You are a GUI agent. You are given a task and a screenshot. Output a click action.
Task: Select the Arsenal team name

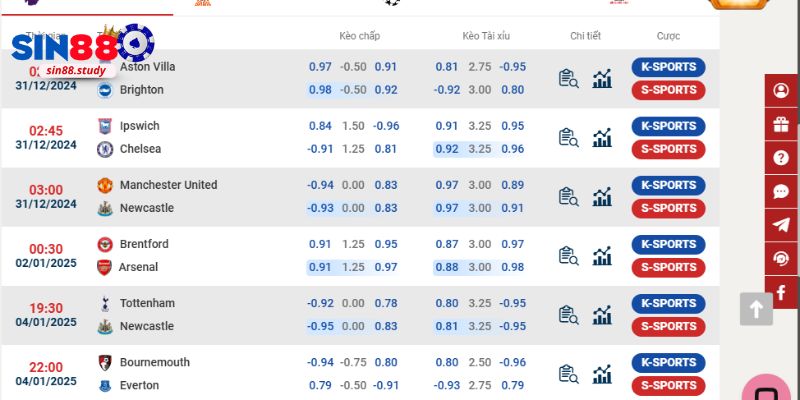pos(138,267)
